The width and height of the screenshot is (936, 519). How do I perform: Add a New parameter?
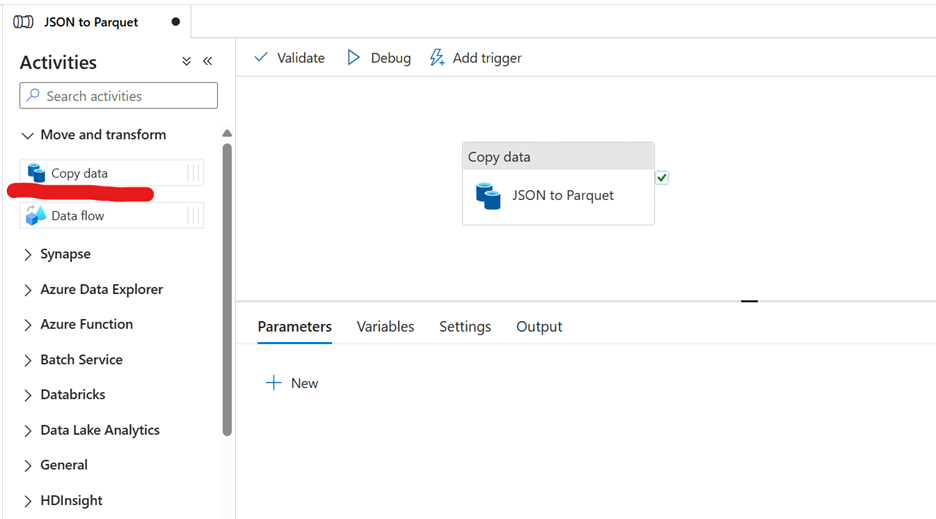pos(292,383)
